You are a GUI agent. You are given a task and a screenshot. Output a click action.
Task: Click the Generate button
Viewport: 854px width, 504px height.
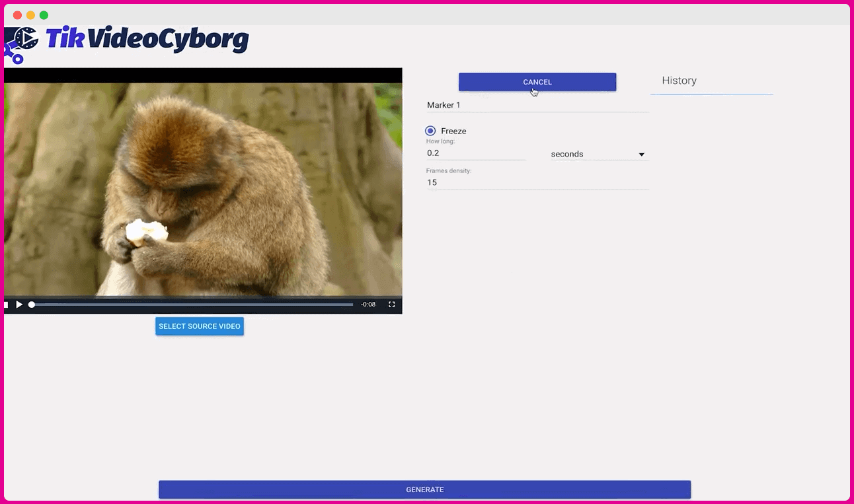(425, 489)
